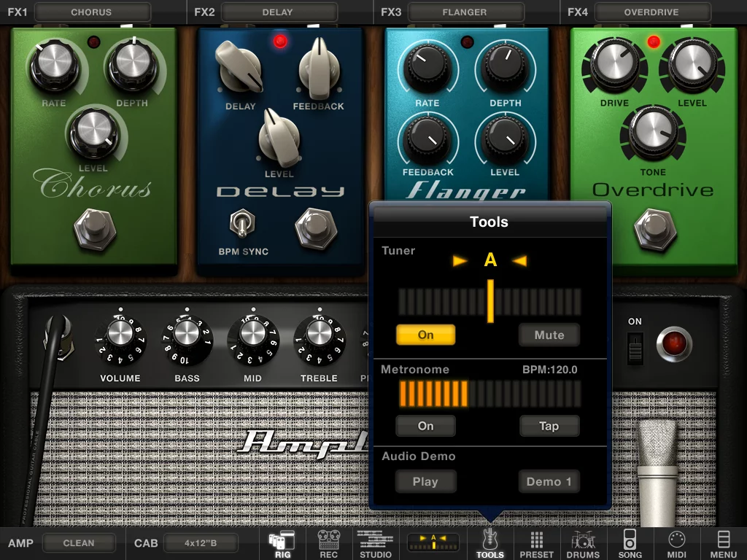Click the DRUMS icon
Image resolution: width=747 pixels, height=560 pixels.
pyautogui.click(x=583, y=542)
